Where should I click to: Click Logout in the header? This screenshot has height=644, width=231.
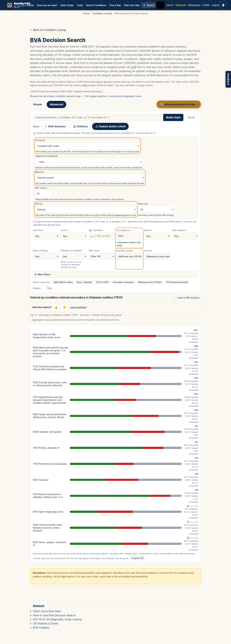[215, 5]
